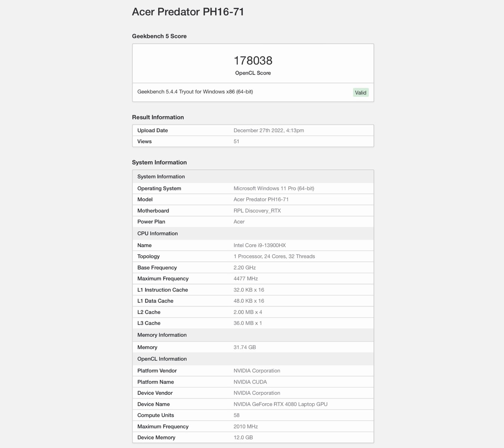The width and height of the screenshot is (504, 448).
Task: Click the Microsoft Windows 11 Pro value
Action: coord(274,189)
